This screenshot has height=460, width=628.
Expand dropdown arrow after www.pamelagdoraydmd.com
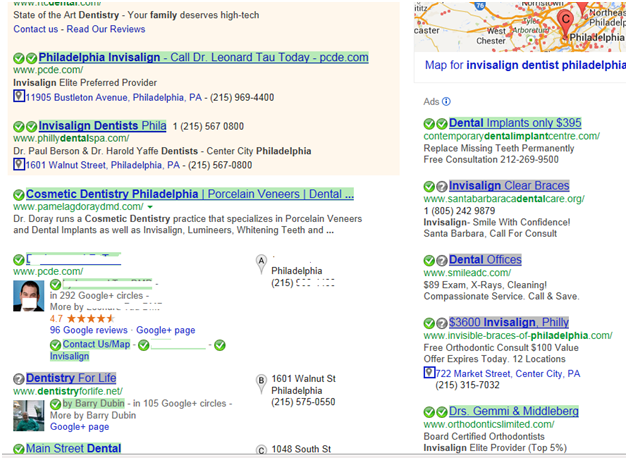click(x=150, y=207)
